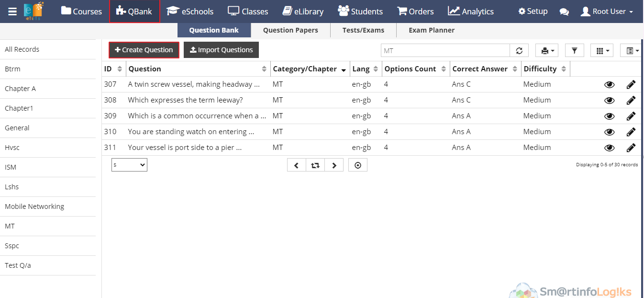Screen dimensions: 644x298
Task: Select the Chapter1 category
Action: coord(48,108)
